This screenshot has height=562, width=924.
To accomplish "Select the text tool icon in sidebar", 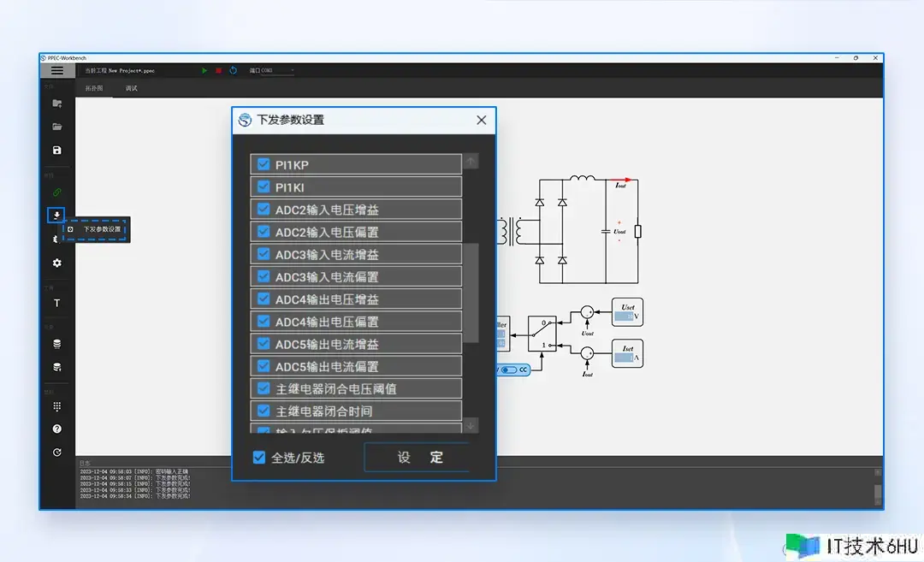I will click(x=56, y=303).
